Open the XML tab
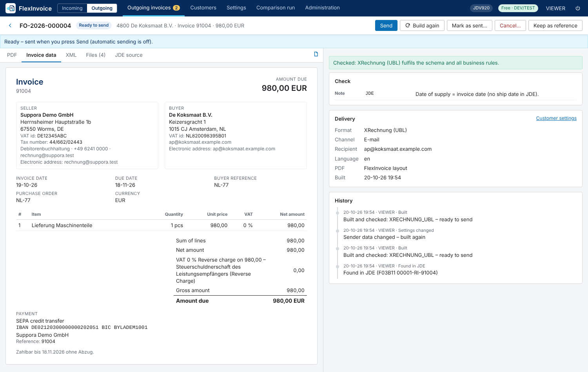The image size is (588, 372). coord(71,55)
